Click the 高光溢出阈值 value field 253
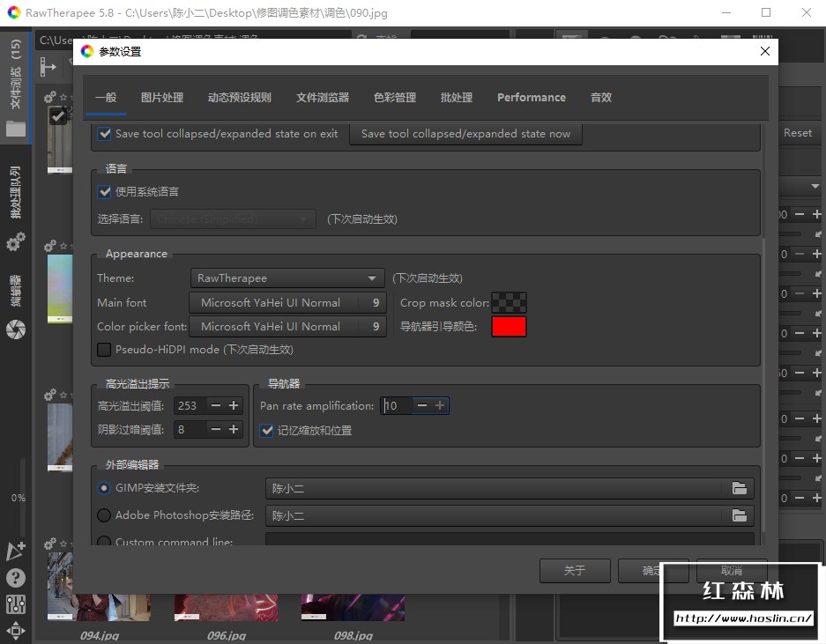826x644 pixels. pos(190,405)
